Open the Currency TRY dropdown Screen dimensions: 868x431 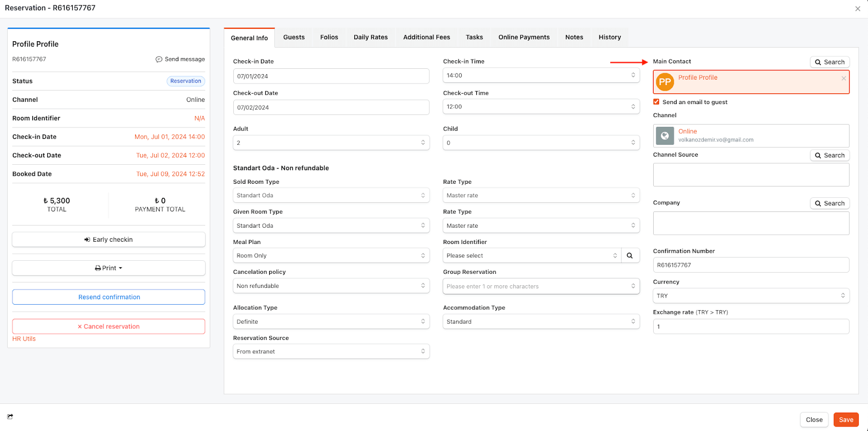[751, 296]
